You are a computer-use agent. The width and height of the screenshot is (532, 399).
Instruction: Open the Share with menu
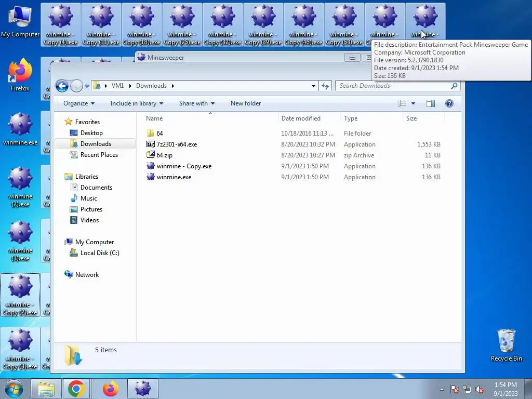pyautogui.click(x=197, y=103)
